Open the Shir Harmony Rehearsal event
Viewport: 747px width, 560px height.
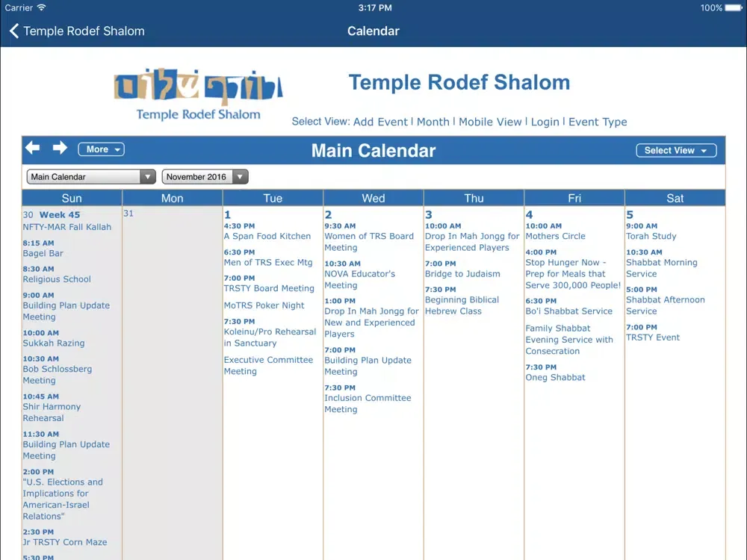[52, 412]
